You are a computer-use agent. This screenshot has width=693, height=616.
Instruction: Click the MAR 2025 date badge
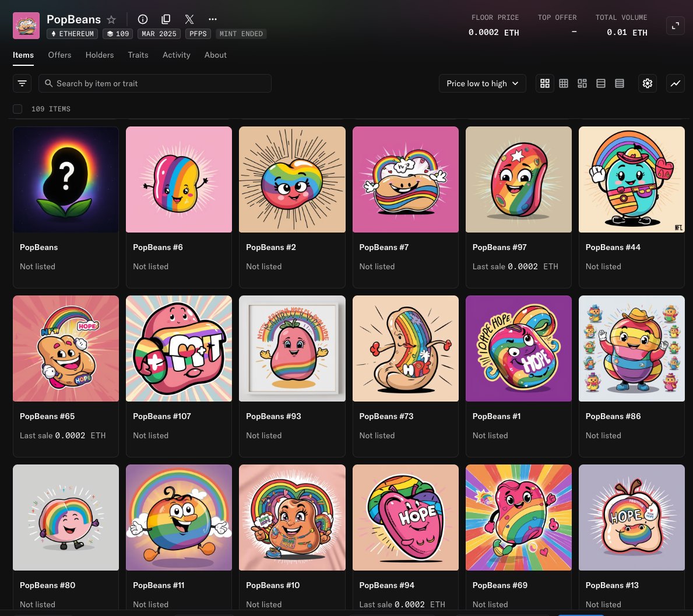tap(159, 34)
